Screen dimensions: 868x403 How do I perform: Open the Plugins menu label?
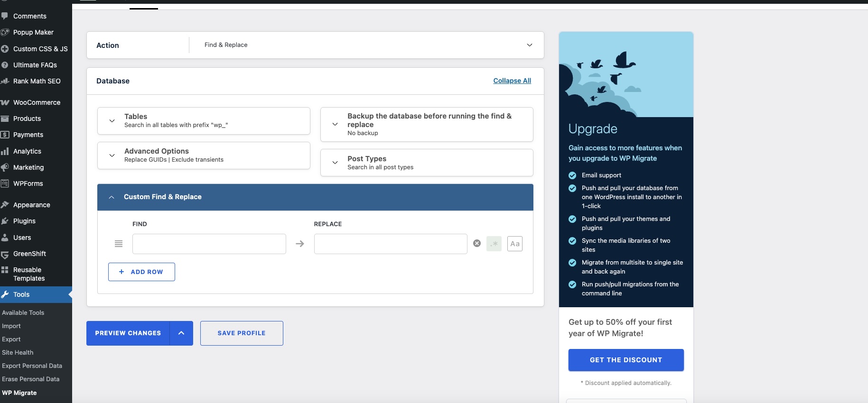(24, 221)
